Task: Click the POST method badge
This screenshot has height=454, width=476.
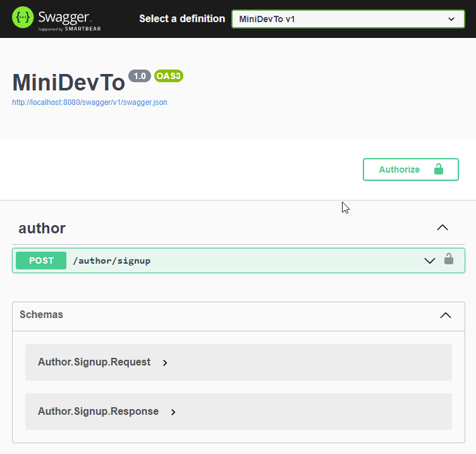Action: pos(41,261)
